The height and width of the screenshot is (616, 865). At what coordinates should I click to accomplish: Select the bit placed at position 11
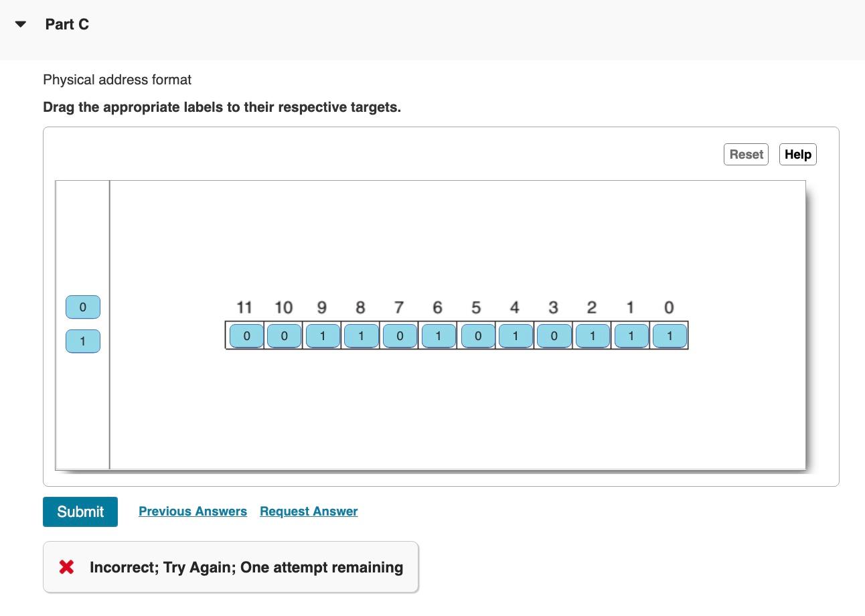coord(246,335)
